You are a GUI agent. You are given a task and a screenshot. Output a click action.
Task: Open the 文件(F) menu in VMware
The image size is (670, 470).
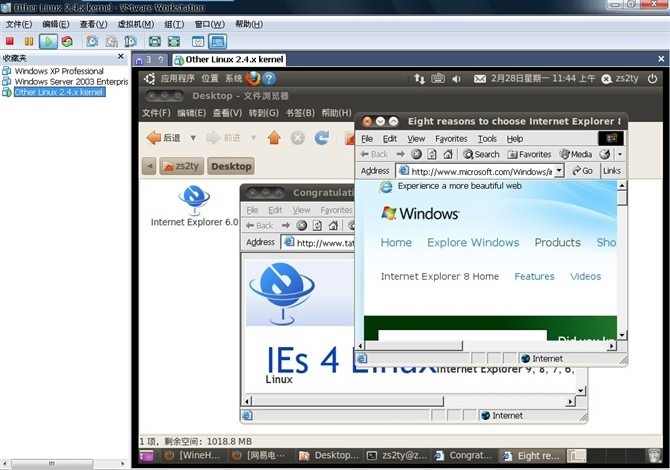[x=18, y=24]
